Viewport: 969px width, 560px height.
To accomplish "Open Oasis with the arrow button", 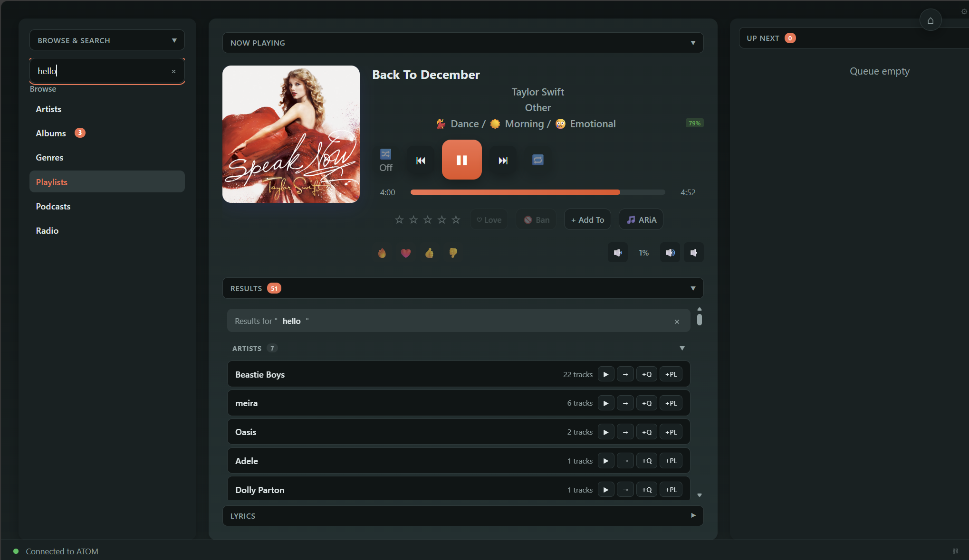I will 625,432.
